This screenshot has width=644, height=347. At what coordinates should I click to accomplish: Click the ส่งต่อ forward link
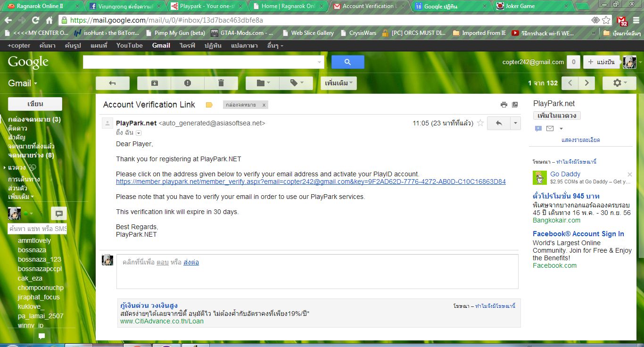[191, 262]
